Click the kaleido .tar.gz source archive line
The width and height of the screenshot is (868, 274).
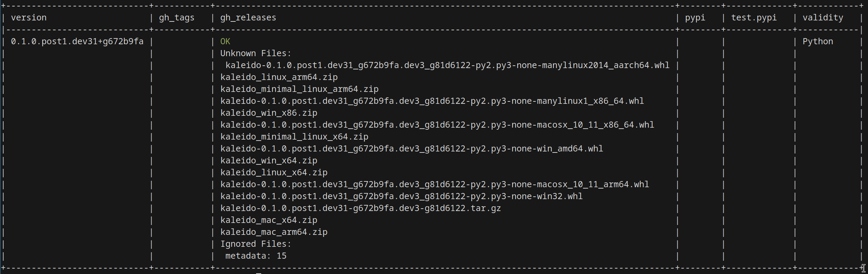pyautogui.click(x=360, y=208)
